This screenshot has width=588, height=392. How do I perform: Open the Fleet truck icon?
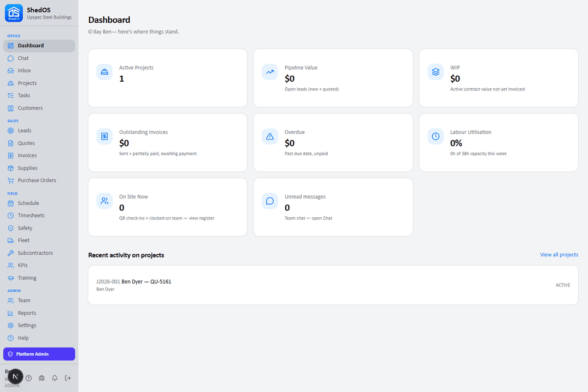(x=10, y=241)
